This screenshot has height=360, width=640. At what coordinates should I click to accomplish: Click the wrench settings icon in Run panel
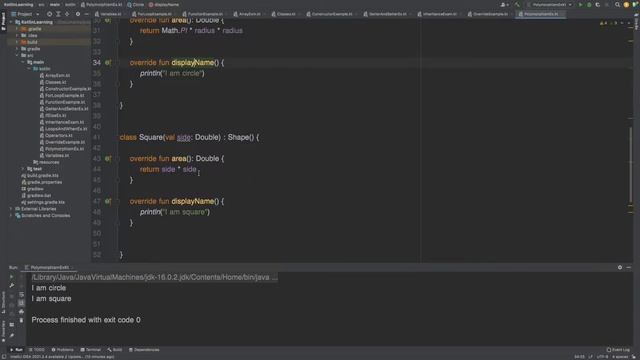[11, 286]
